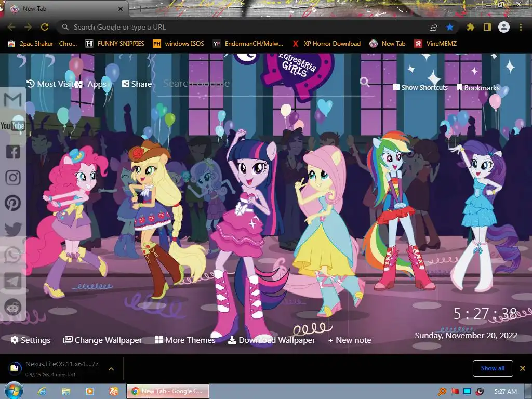This screenshot has width=532, height=399.
Task: Click the Chrome address bar
Action: point(244,27)
